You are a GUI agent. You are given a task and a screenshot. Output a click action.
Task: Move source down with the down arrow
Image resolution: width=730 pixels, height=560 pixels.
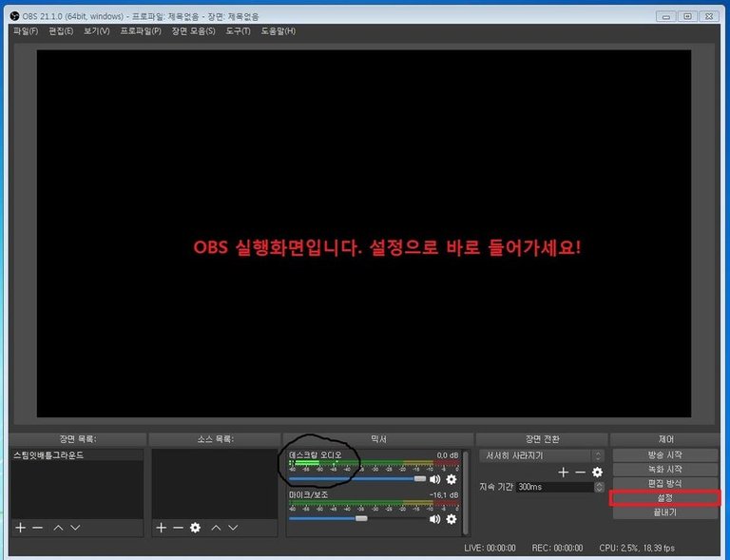(x=233, y=528)
